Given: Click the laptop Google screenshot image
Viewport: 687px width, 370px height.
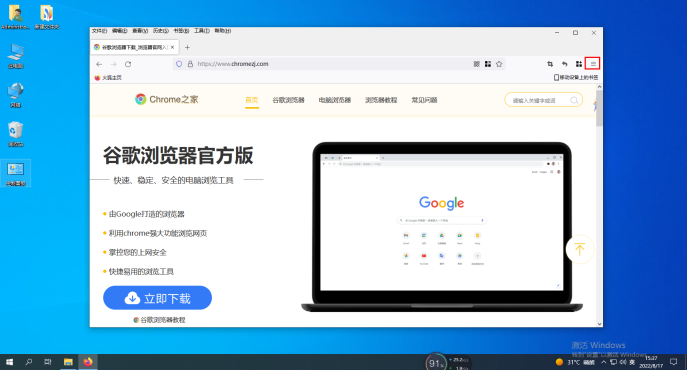Looking at the screenshot, I should [442, 227].
